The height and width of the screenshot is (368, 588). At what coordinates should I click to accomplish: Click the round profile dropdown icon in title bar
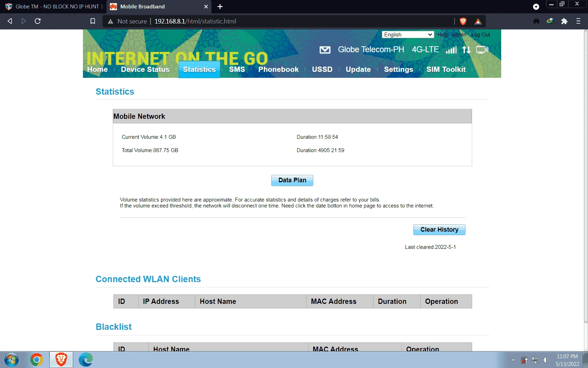coord(536,7)
